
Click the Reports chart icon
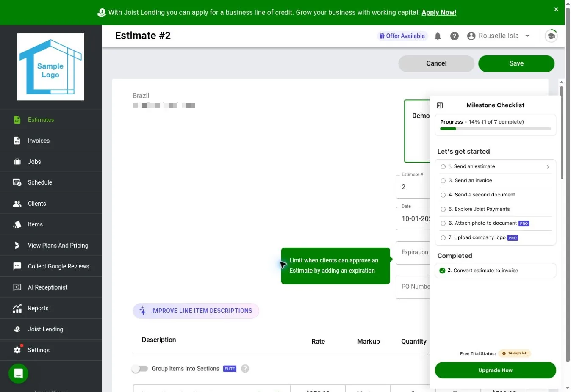coord(17,308)
